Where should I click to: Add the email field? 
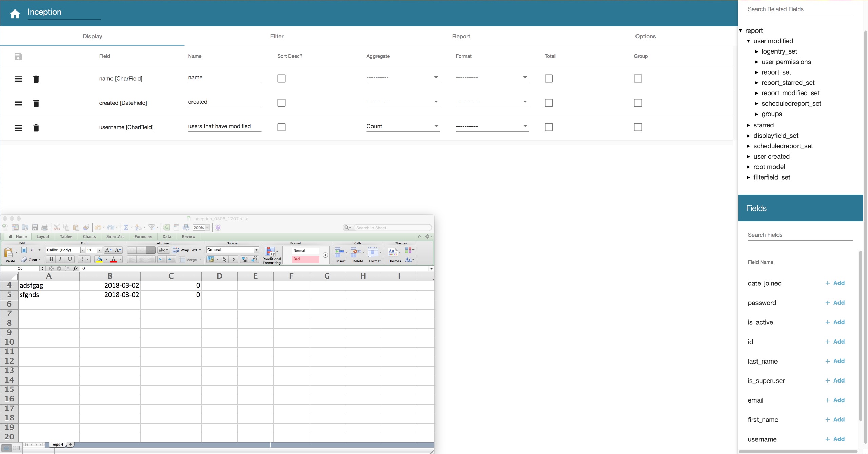pos(835,400)
